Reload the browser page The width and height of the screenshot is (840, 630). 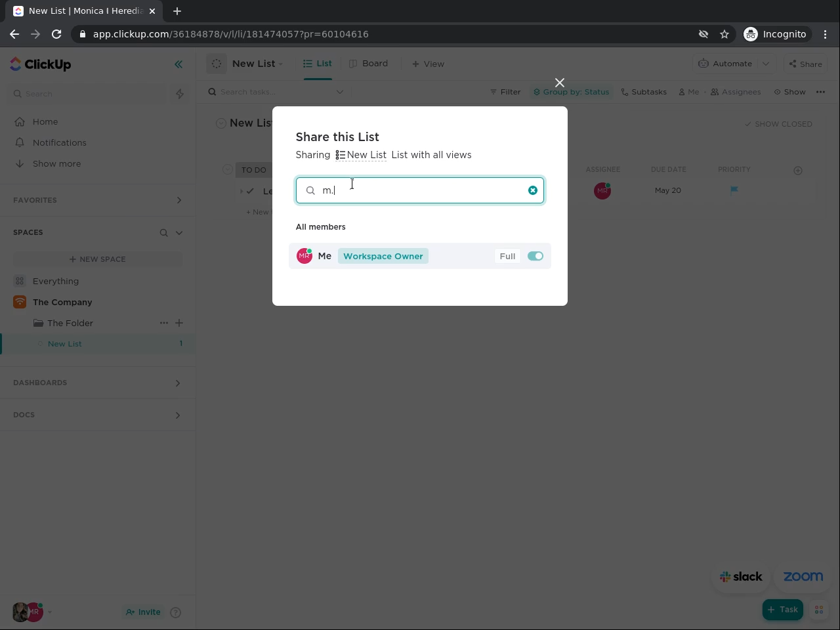(56, 34)
